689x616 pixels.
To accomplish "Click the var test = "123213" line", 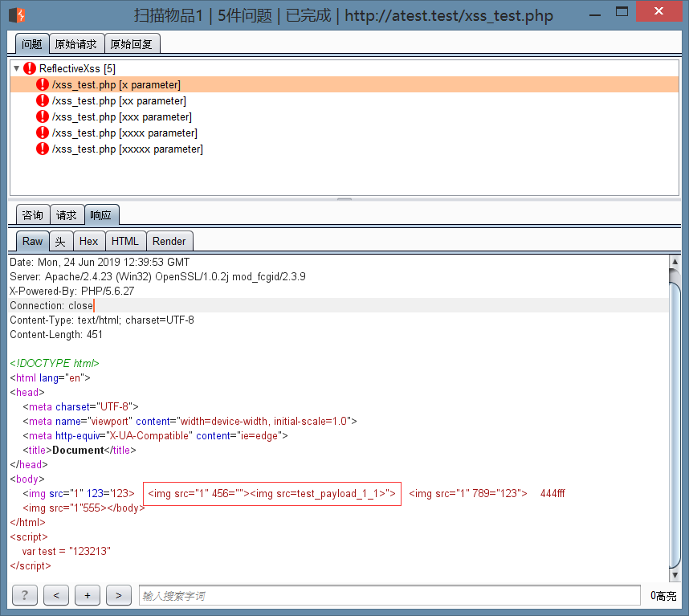I will click(x=67, y=552).
